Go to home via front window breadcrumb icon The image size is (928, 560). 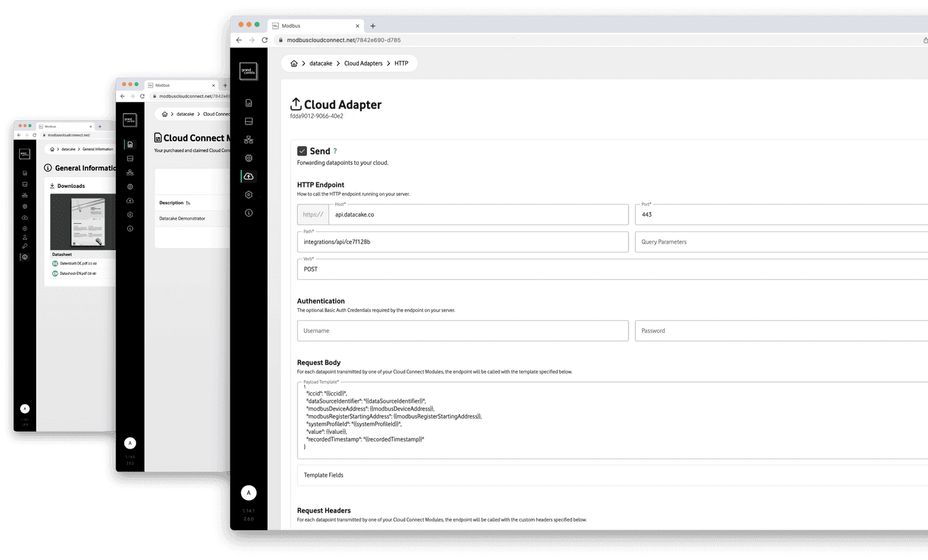coord(294,63)
